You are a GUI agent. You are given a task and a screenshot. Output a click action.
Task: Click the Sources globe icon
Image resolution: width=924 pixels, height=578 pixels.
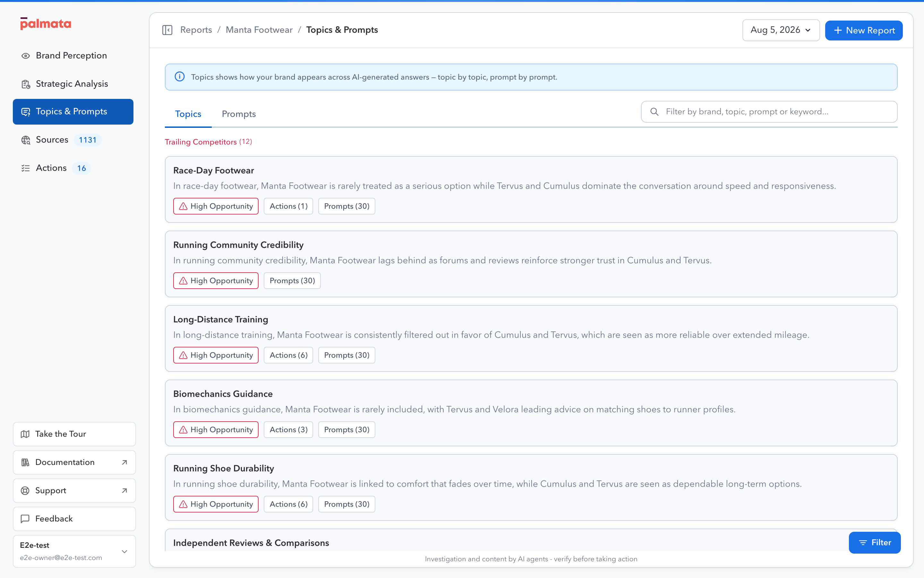26,140
